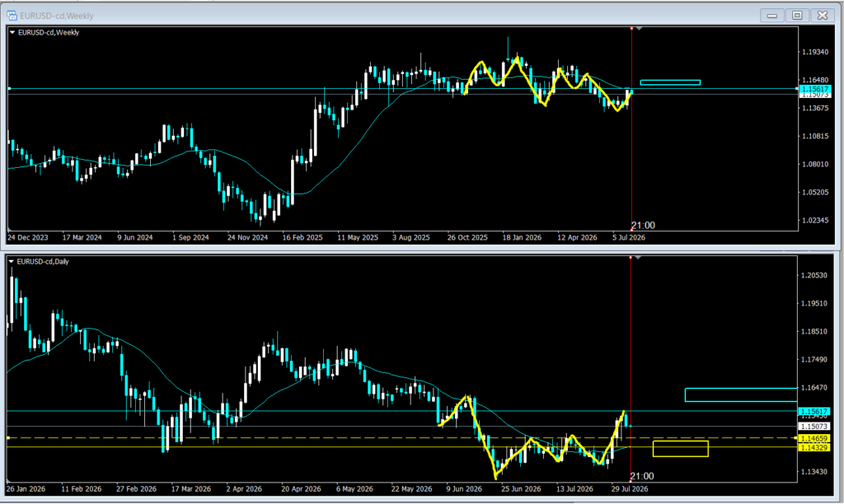This screenshot has width=844, height=504.
Task: Click the 26 Oct 2025 date label
Action: pyautogui.click(x=467, y=237)
